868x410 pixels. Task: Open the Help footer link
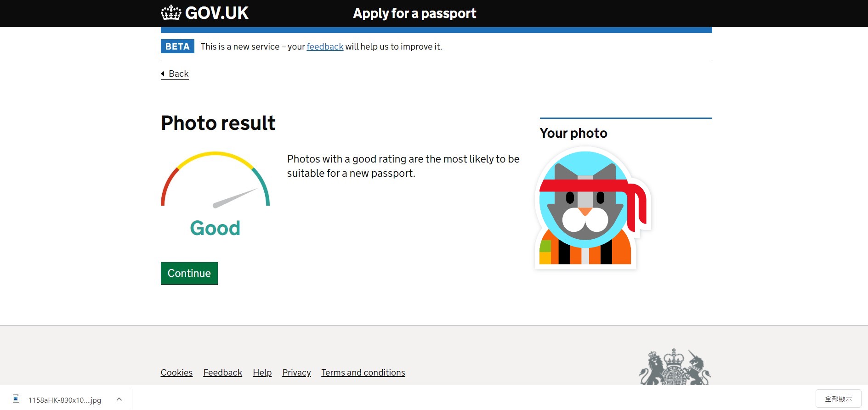262,373
